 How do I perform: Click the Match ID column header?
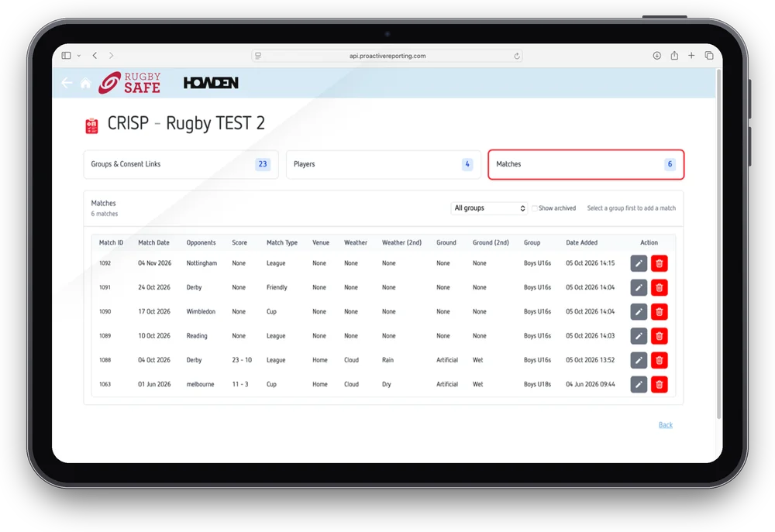point(111,242)
